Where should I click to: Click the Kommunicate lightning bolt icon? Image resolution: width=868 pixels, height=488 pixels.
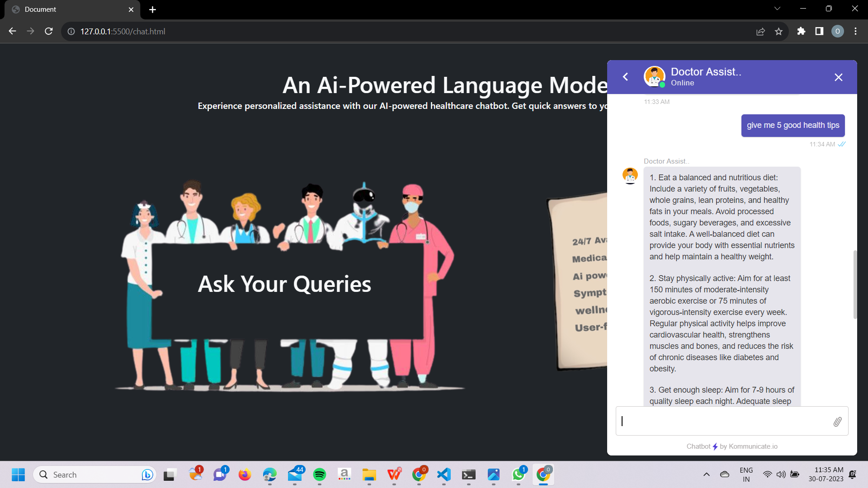715,446
